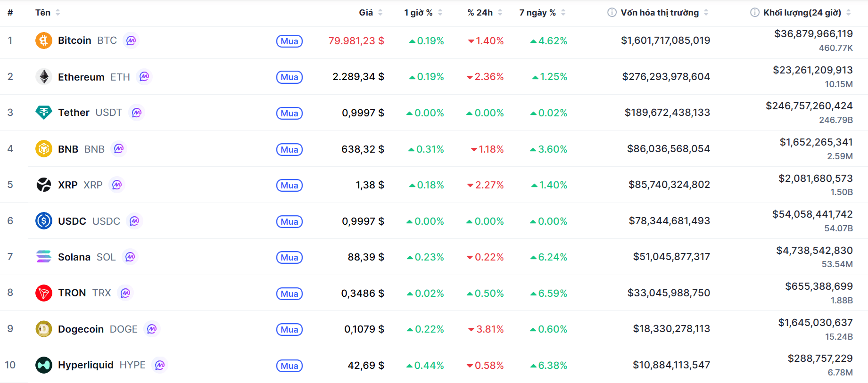This screenshot has width=868, height=383.
Task: Sort table by Giá column
Action: point(371,13)
